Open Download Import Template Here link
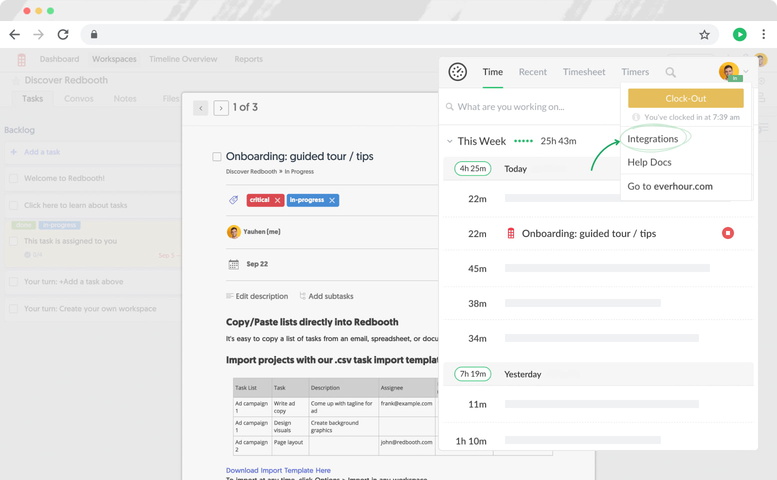777x480 pixels. (278, 470)
